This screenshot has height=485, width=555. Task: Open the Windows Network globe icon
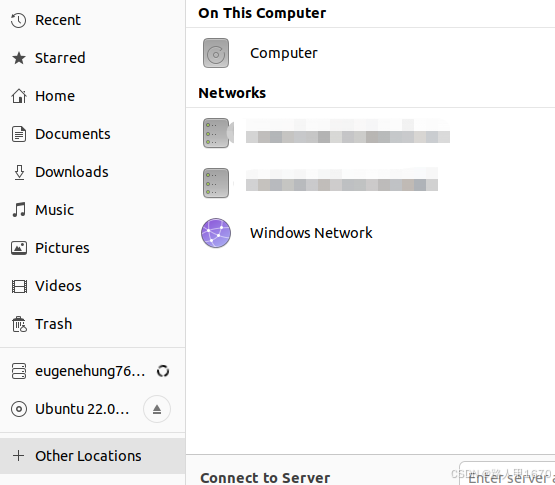click(x=216, y=233)
